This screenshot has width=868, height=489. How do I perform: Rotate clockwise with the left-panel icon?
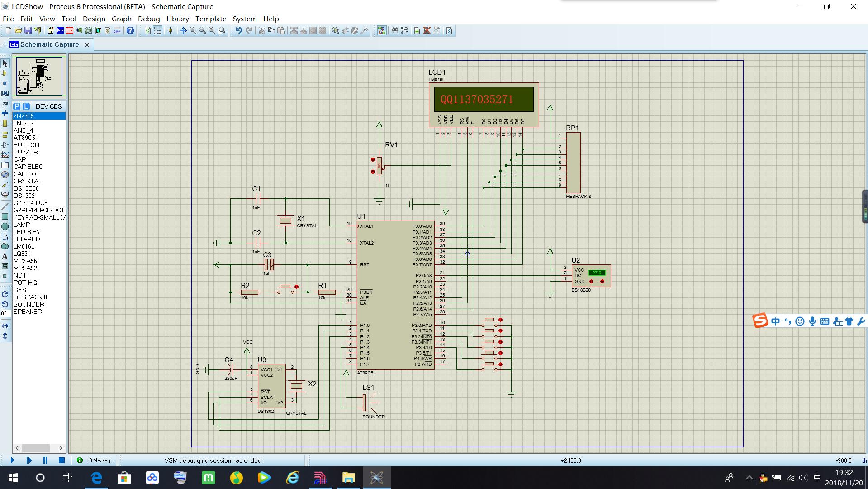pyautogui.click(x=5, y=294)
